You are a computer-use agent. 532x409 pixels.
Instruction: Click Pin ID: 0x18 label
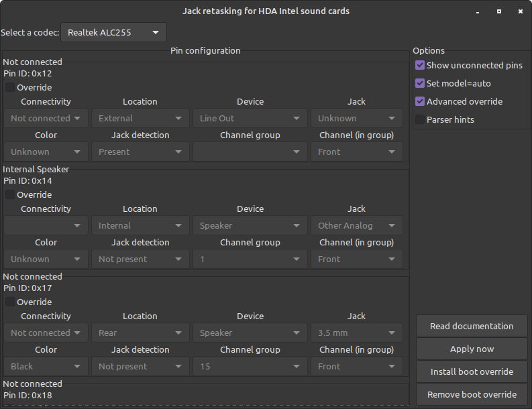(28, 395)
